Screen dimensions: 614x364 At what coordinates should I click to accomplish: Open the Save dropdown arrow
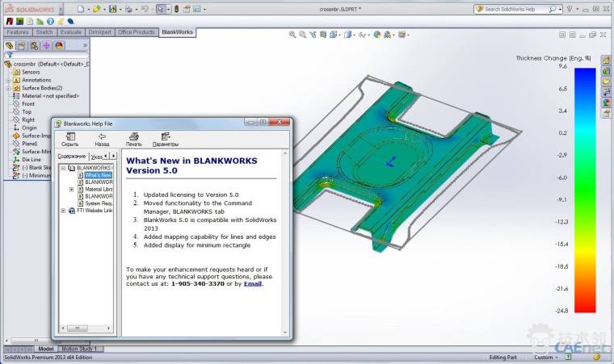(x=120, y=9)
